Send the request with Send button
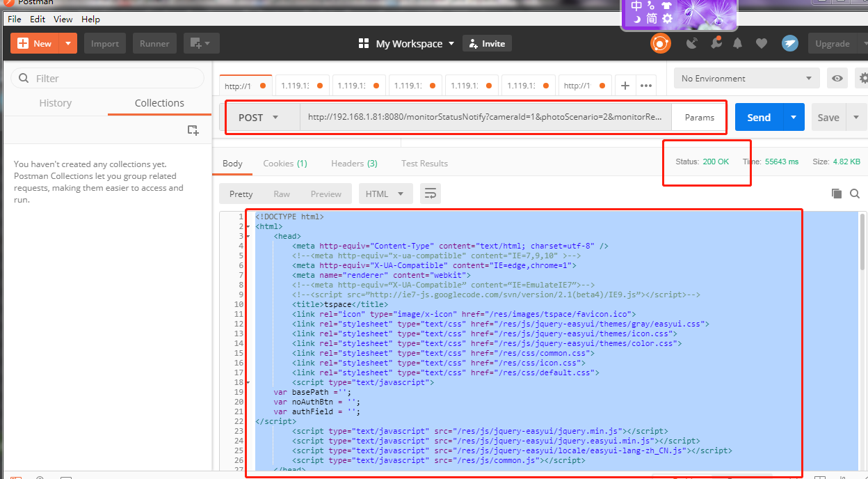Image resolution: width=868 pixels, height=479 pixels. [x=759, y=117]
